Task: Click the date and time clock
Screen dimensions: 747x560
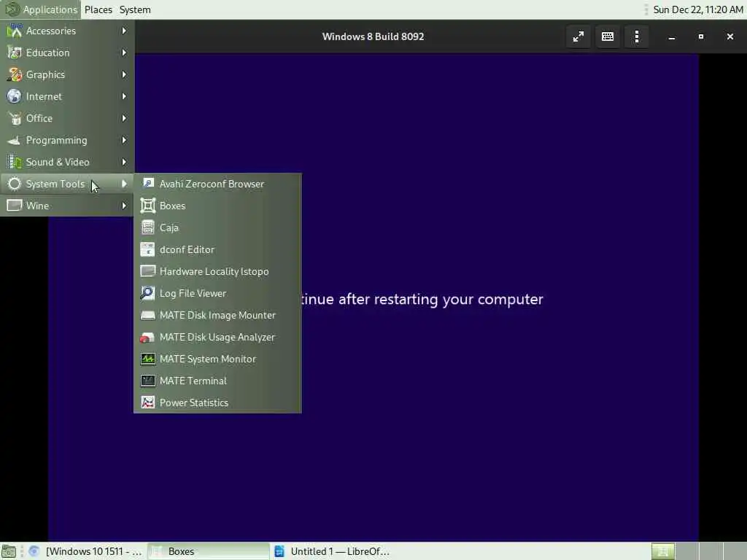Action: coord(698,9)
